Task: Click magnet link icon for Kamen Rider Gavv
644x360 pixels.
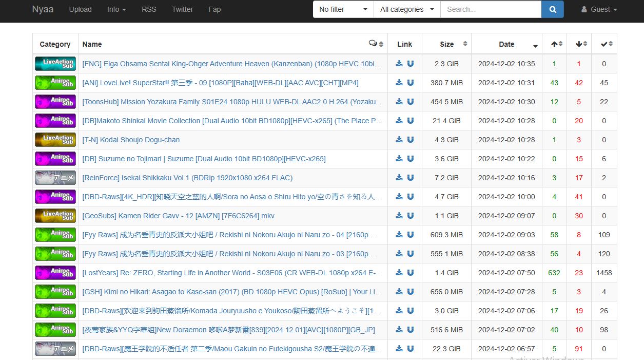Action: point(411,216)
